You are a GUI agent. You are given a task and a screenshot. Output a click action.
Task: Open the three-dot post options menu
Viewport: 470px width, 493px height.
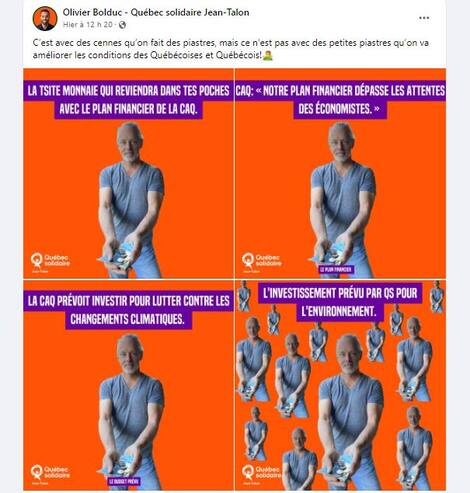[x=424, y=18]
